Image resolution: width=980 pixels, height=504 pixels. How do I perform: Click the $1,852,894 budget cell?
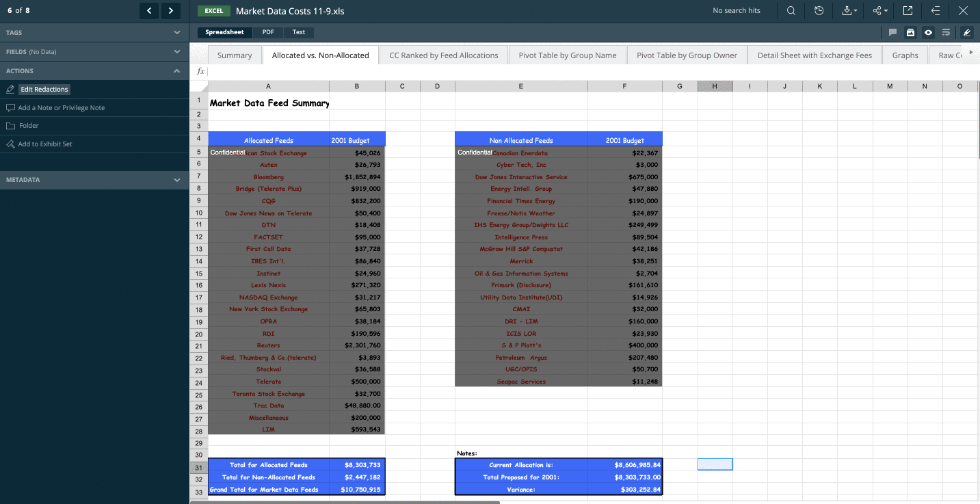click(x=357, y=177)
